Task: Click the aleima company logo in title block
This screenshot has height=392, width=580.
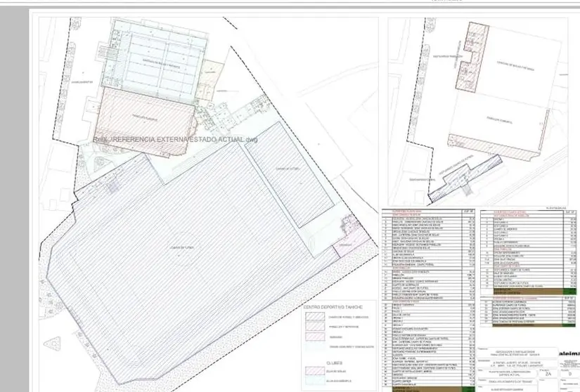Action: pyautogui.click(x=569, y=354)
